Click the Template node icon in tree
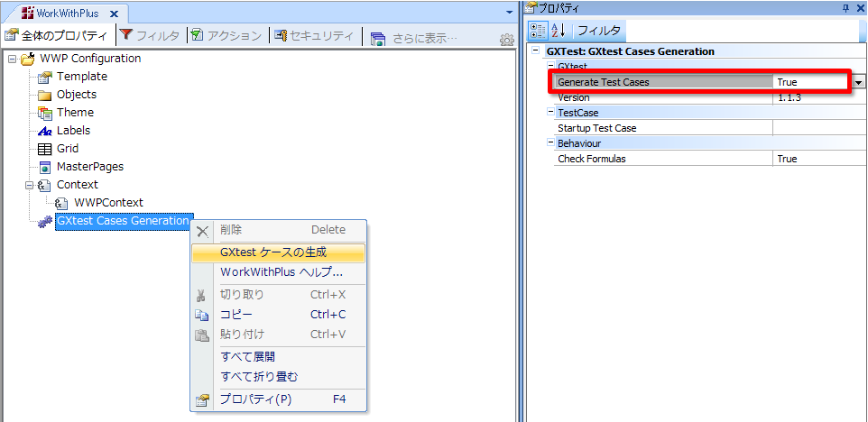868x422 pixels. coord(45,77)
